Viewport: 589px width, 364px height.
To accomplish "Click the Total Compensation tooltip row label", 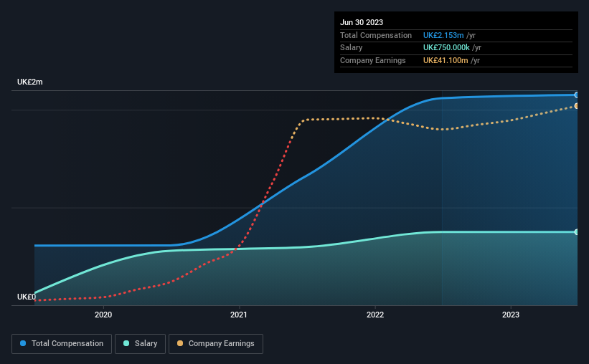I will click(x=376, y=35).
